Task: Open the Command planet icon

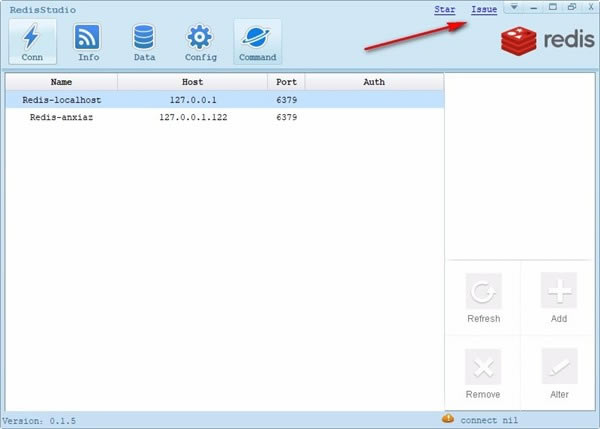Action: coord(258,42)
